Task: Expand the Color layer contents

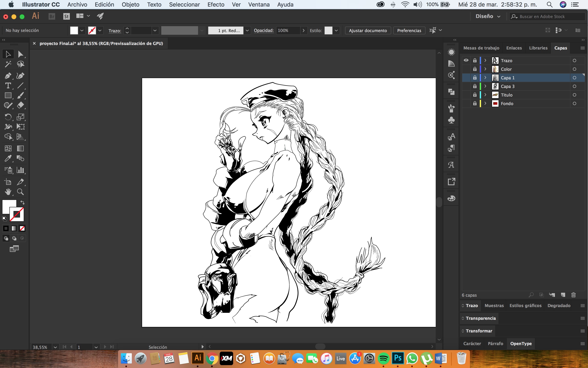Action: (x=486, y=69)
